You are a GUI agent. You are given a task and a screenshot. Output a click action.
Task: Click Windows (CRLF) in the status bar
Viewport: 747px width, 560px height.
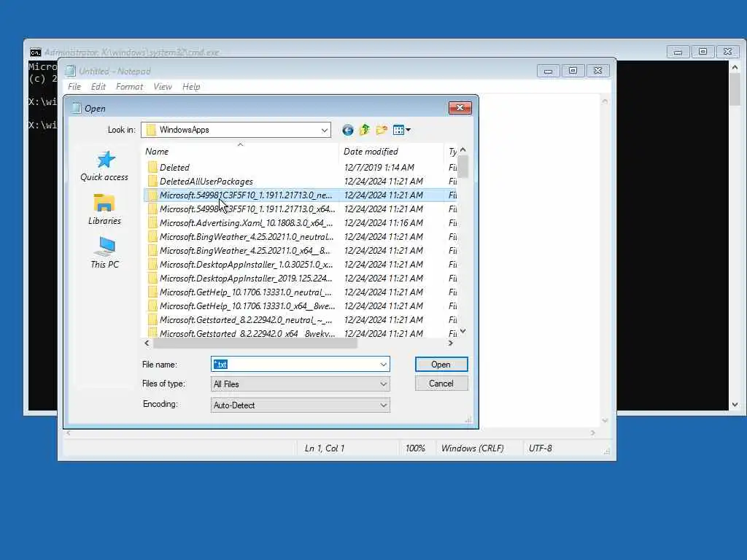tap(472, 448)
